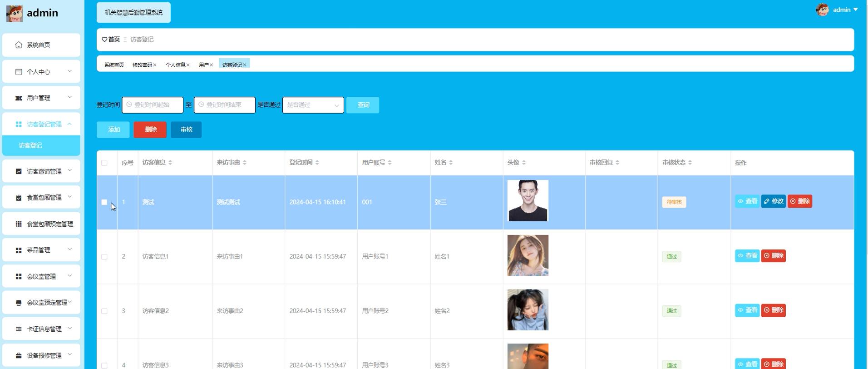Click the 会议室管理 sidebar icon

point(19,276)
